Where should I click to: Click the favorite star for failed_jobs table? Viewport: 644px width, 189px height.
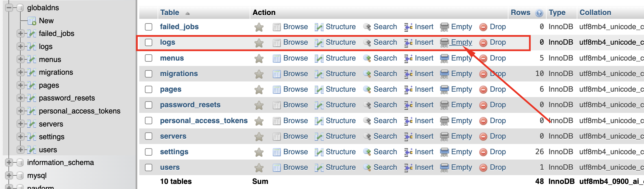pos(259,27)
